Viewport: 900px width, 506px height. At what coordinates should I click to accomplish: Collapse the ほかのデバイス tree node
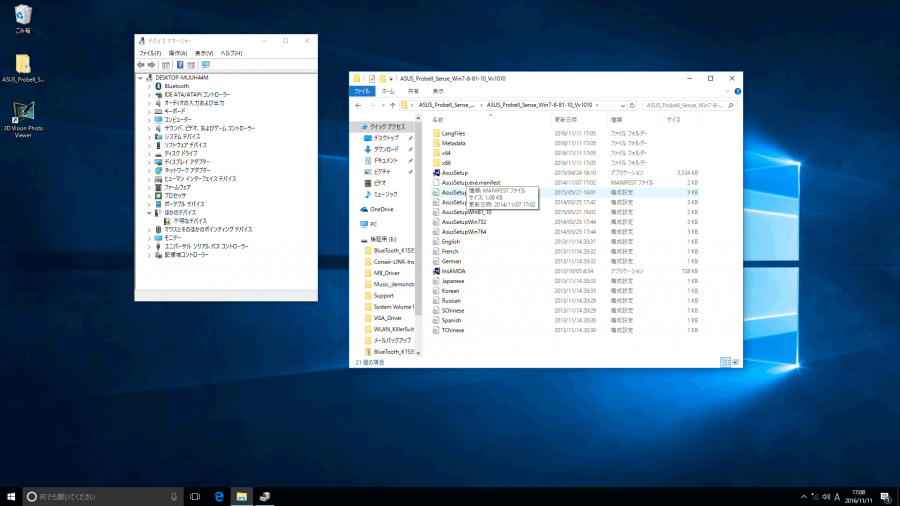click(x=149, y=212)
